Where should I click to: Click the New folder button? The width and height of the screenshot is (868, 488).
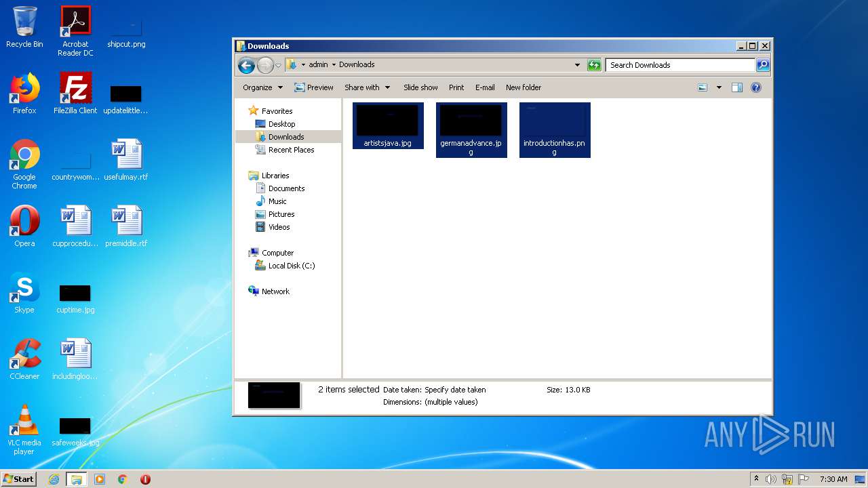(x=523, y=87)
